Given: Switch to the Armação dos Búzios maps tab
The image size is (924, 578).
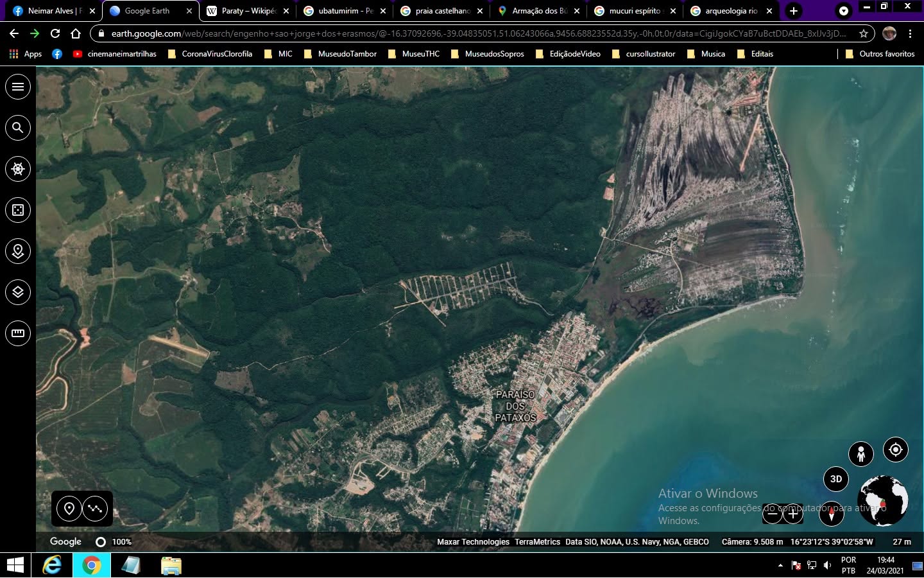Looking at the screenshot, I should 538,11.
